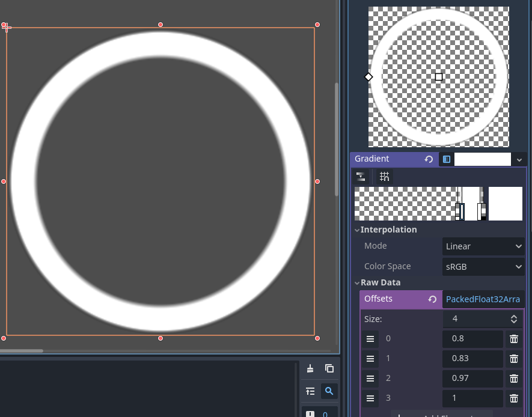Open the Gradient resource dropdown arrow
This screenshot has height=417, width=532.
coord(519,160)
